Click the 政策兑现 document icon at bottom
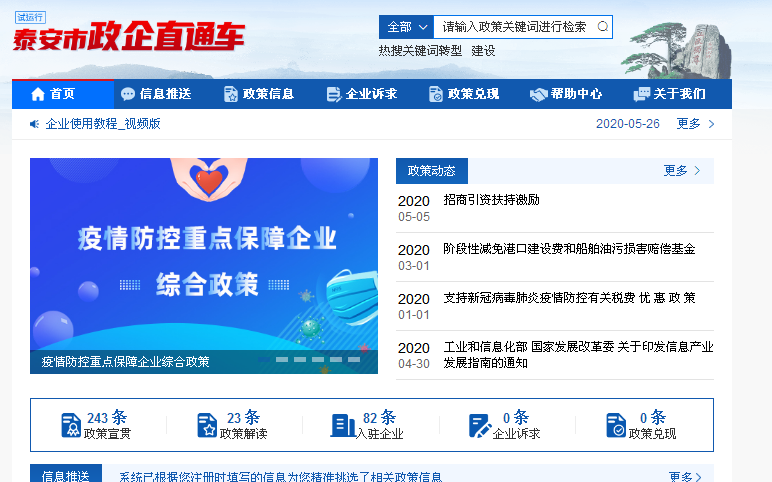The image size is (772, 482). click(616, 425)
